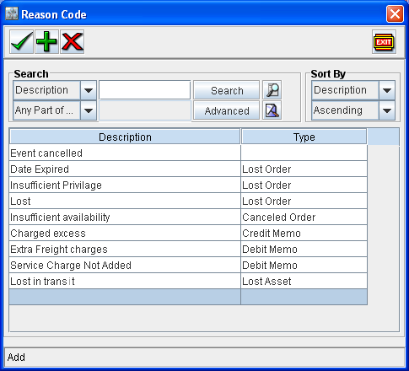Screen dimensions: 409x371
Task: Open the Ascending sort order dropdown
Action: (x=387, y=110)
